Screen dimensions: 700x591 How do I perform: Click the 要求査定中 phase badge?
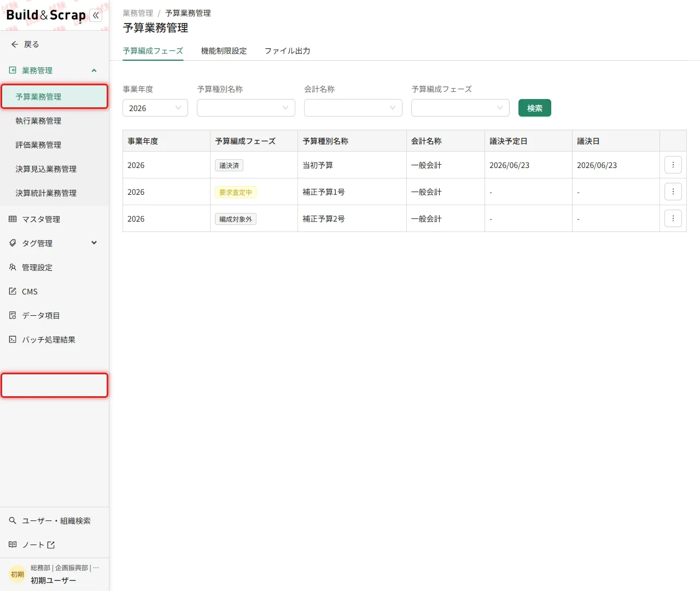pyautogui.click(x=236, y=192)
